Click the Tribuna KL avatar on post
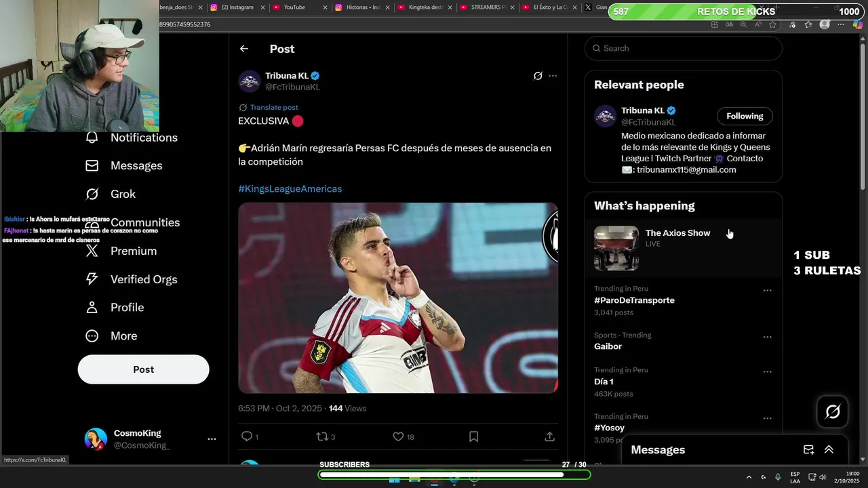This screenshot has height=488, width=868. click(x=250, y=81)
